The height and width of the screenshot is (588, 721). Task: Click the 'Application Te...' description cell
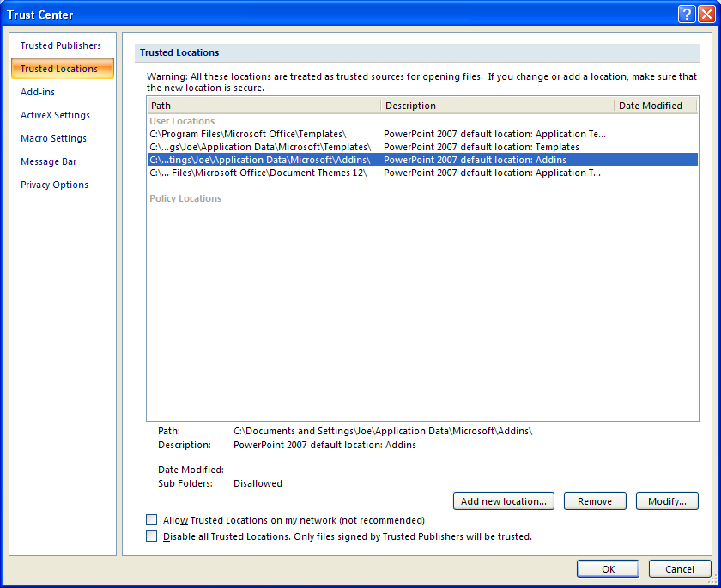[494, 134]
